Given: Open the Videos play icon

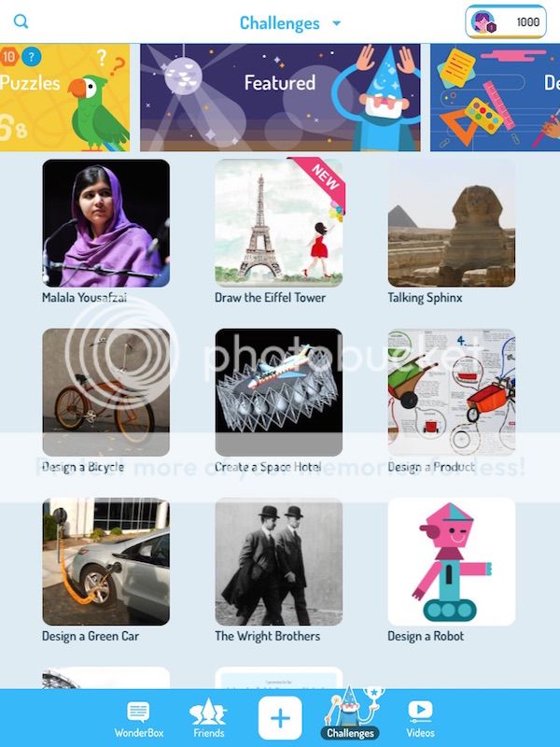Looking at the screenshot, I should pyautogui.click(x=420, y=719).
